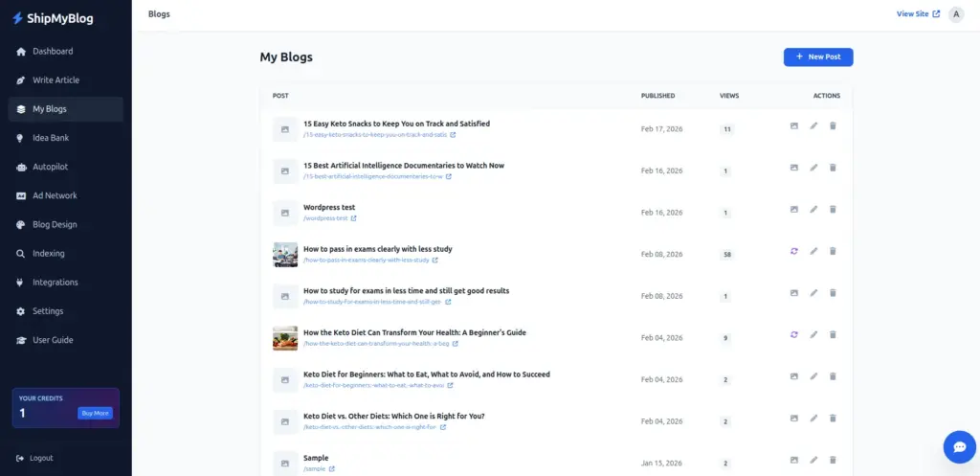Screen dimensions: 980x476
Task: Click the 'Feb 17, 2026' published date
Action: (662, 129)
